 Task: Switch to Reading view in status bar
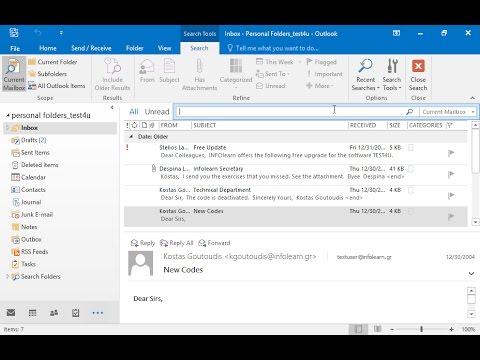(377, 329)
